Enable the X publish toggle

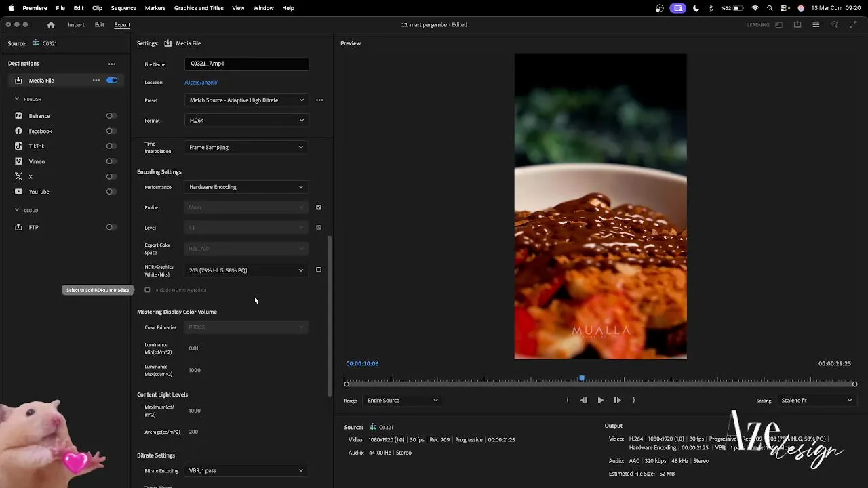pyautogui.click(x=111, y=176)
